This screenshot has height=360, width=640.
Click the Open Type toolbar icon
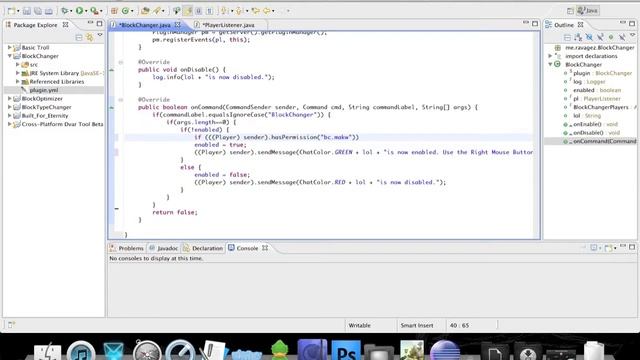click(x=145, y=11)
